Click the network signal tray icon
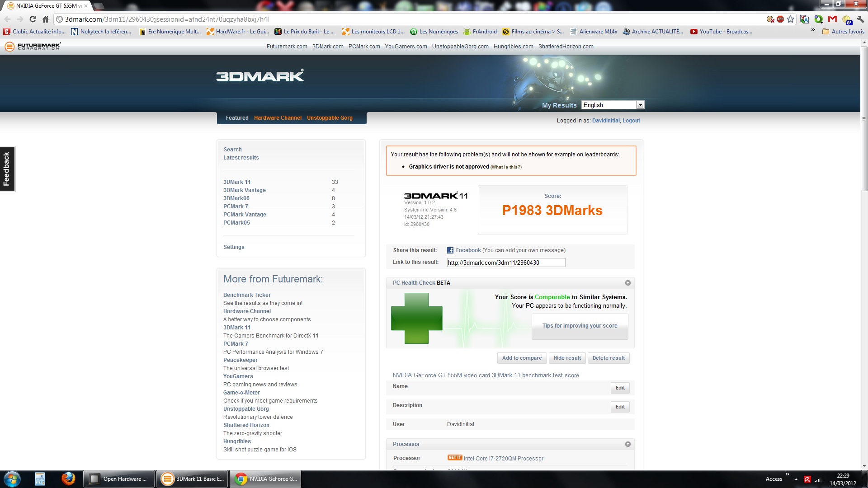Screen dimensions: 868x488 point(818,479)
